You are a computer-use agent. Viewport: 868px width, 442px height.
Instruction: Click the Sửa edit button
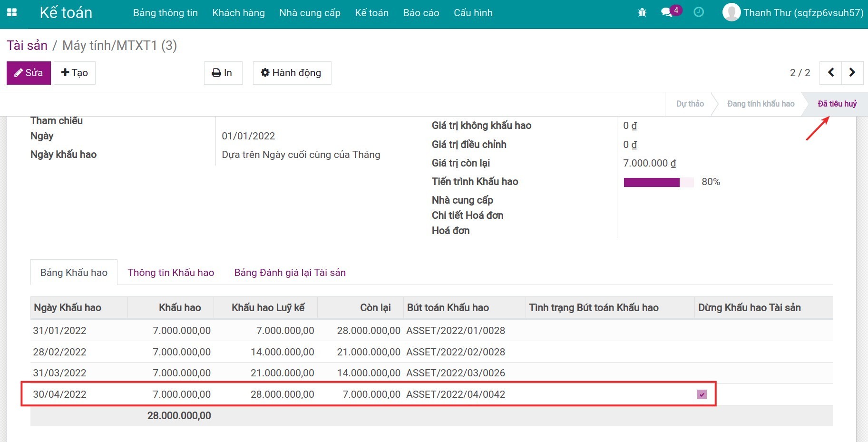[29, 73]
